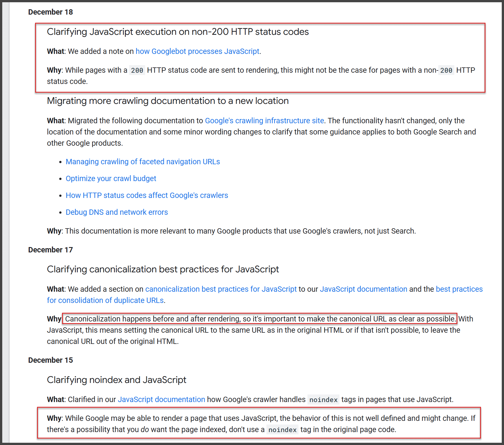This screenshot has height=445, width=504.
Task: Click heading 'Clarifying canonicalization best practices for JavaScript'
Action: pos(163,269)
